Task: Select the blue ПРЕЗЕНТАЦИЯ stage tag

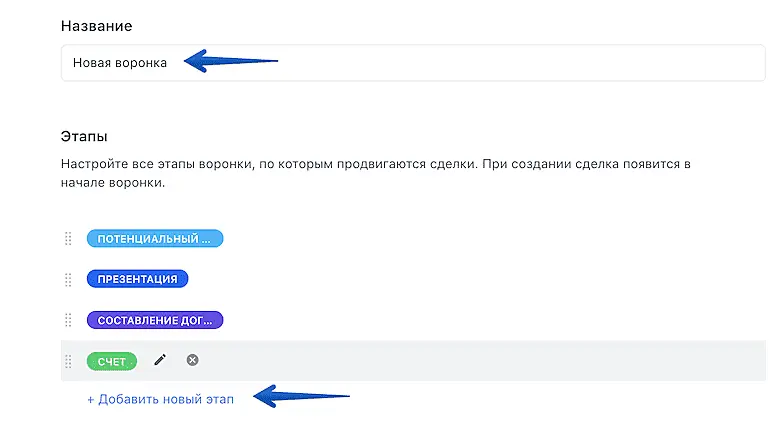Action: tap(138, 279)
